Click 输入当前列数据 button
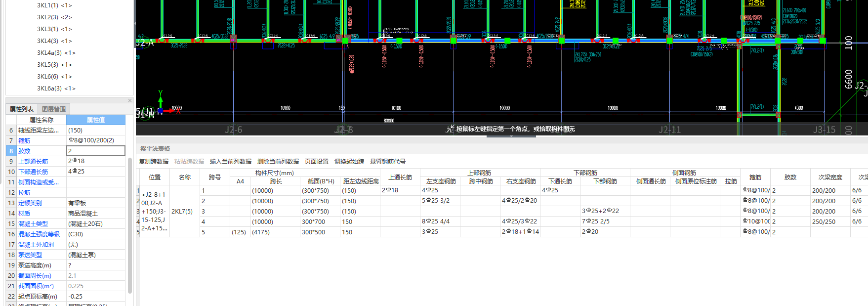This screenshot has height=306, width=868. point(231,162)
